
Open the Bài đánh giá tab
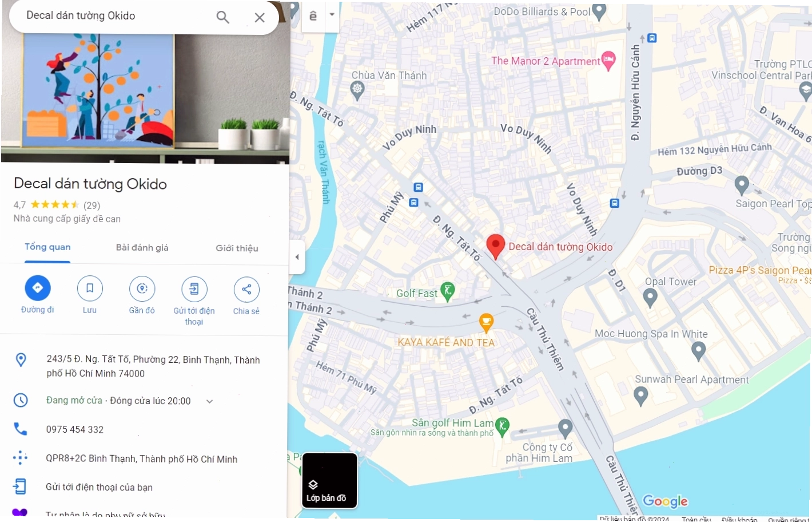pos(142,248)
